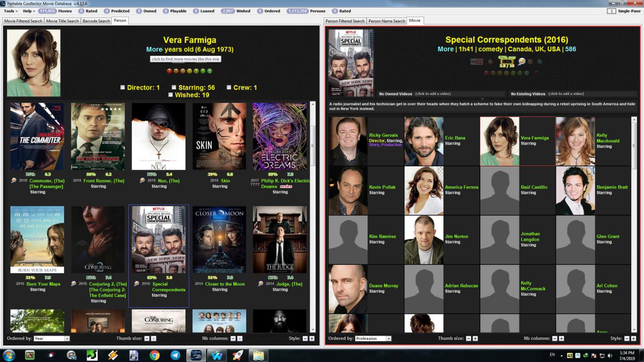Viewport: 644px width, 362px height.
Task: Open The Nun movie poster thumbnail
Action: coord(159,137)
